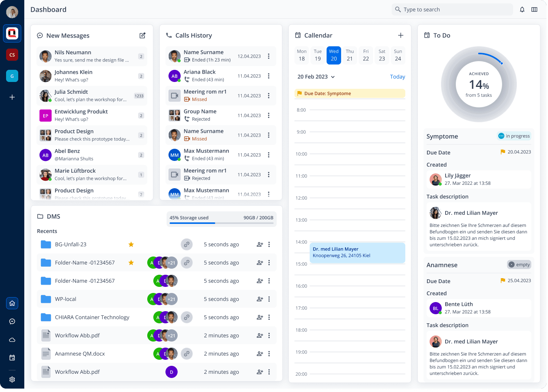Select Thu 21 in the calendar
This screenshot has width=548, height=392.
[x=350, y=55]
